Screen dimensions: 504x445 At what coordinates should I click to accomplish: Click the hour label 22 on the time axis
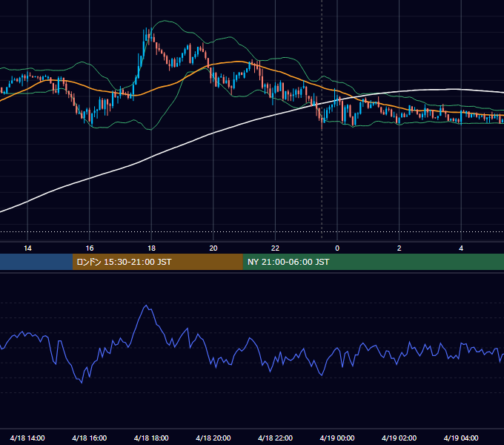click(x=275, y=248)
